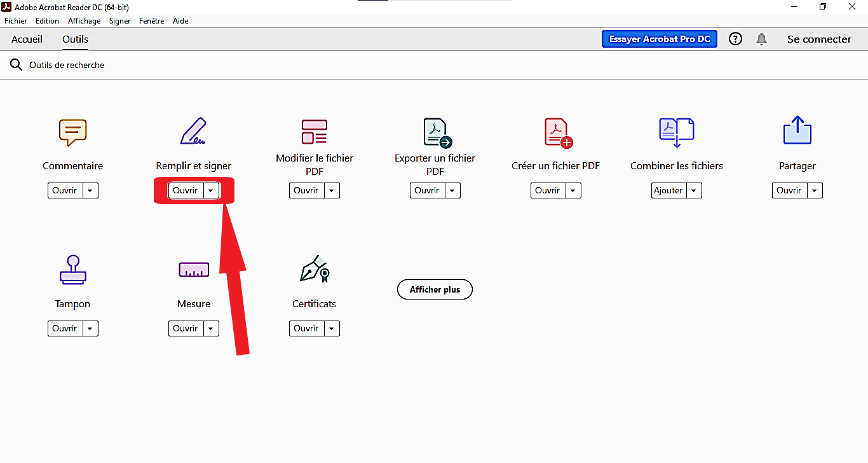868x463 pixels.
Task: Open the Fenêtre menu
Action: pyautogui.click(x=152, y=21)
